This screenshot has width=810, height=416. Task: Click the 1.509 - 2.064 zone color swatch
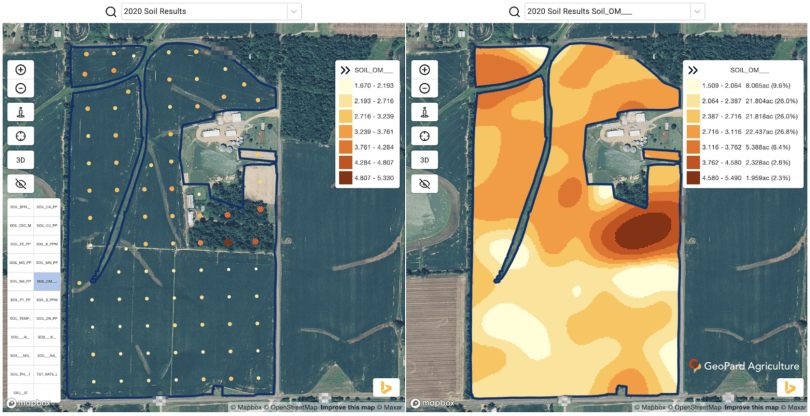point(693,86)
